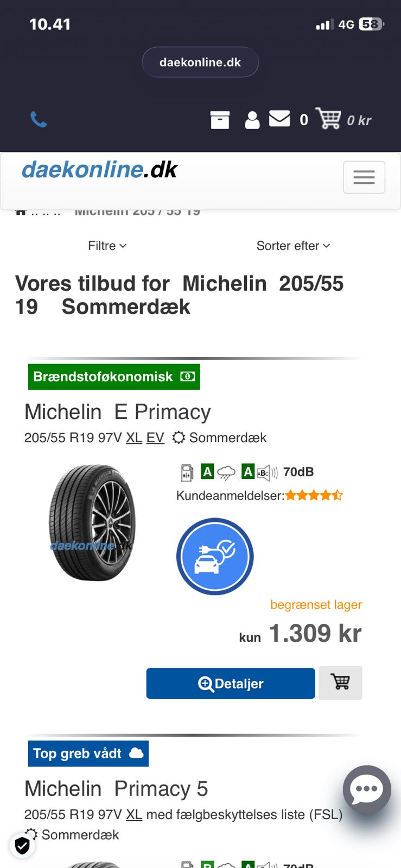Expand the Filtre dropdown
Viewport: 401px width, 868px height.
pyautogui.click(x=107, y=246)
